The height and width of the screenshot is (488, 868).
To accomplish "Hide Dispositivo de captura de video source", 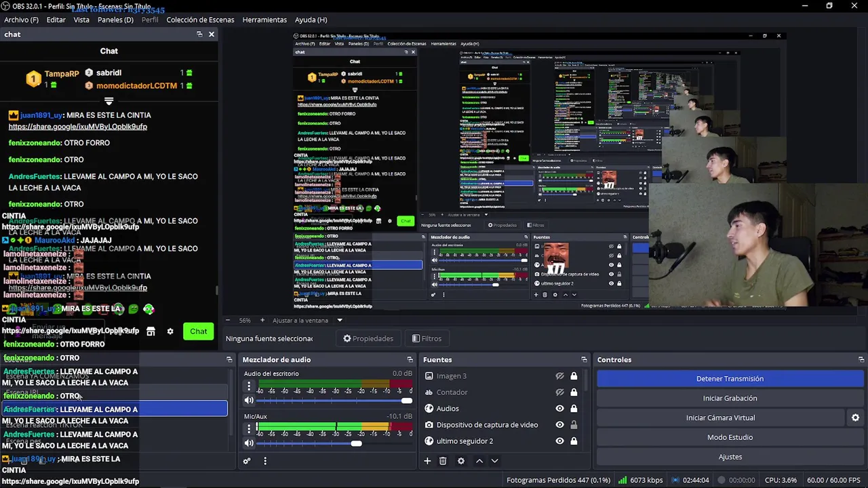I will point(559,425).
